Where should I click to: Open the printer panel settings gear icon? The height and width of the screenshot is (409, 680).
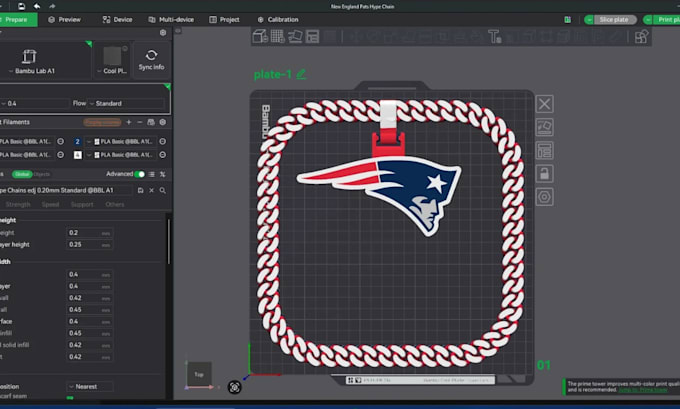(x=163, y=33)
